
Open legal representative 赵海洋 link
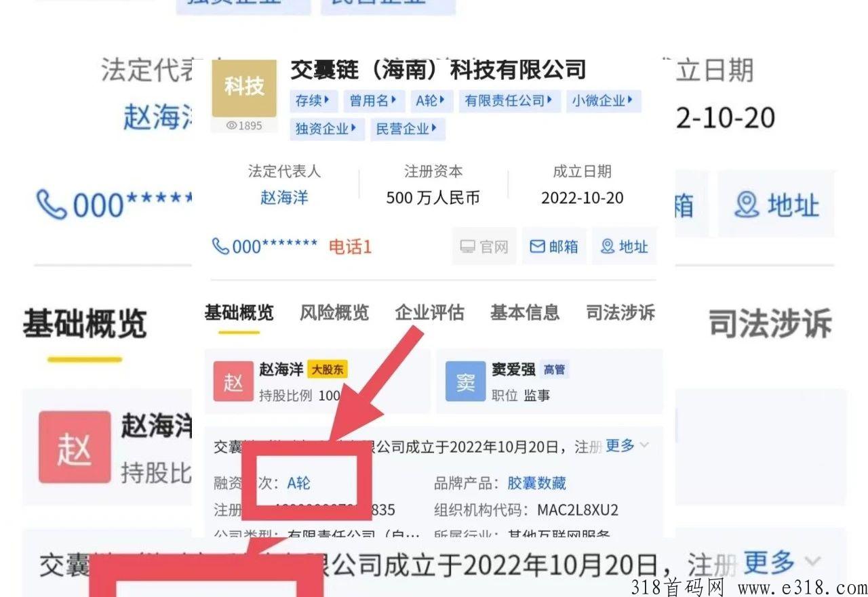(x=284, y=198)
